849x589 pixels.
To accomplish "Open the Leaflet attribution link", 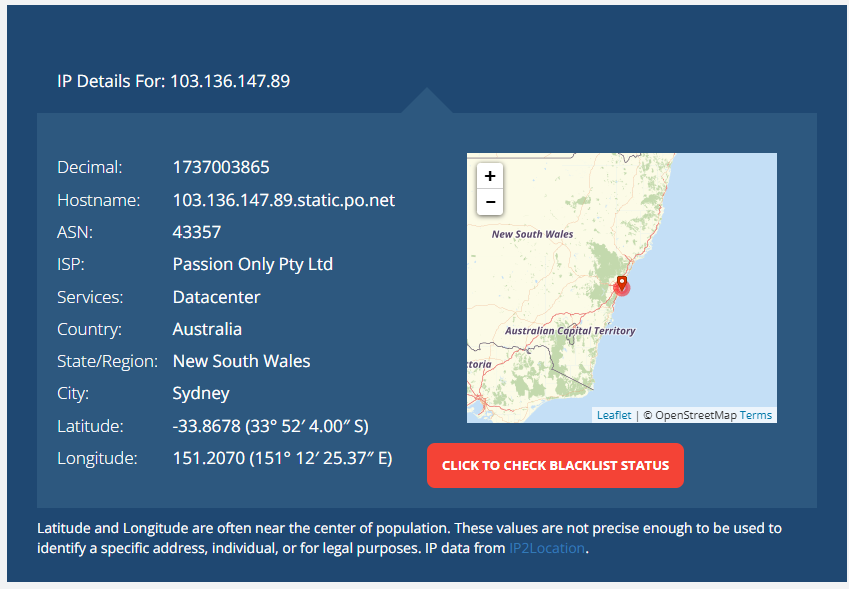I will (x=613, y=415).
